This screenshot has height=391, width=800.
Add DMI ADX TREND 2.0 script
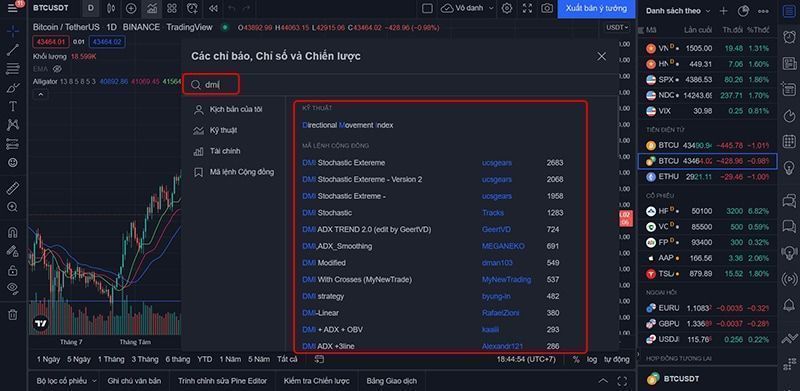pos(366,230)
